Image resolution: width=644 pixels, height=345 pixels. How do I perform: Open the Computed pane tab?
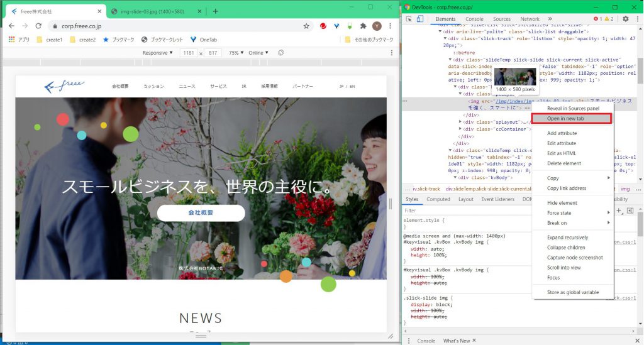[x=438, y=199]
